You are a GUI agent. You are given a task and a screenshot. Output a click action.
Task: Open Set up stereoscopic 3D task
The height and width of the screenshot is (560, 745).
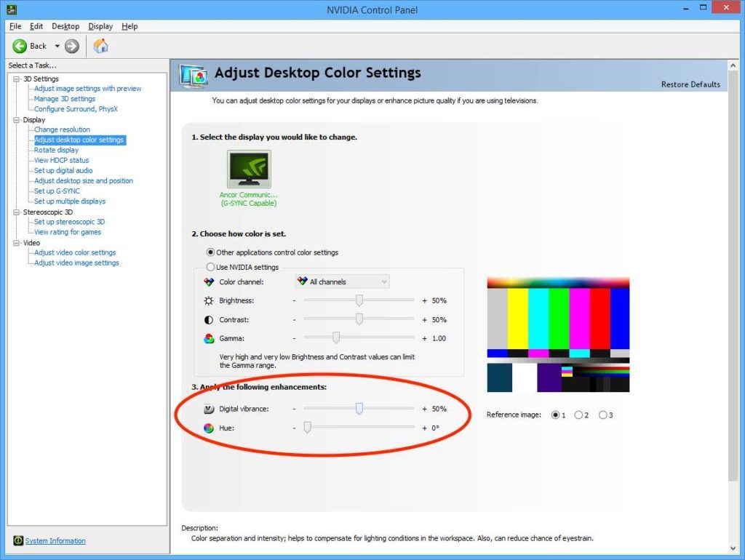click(x=69, y=222)
